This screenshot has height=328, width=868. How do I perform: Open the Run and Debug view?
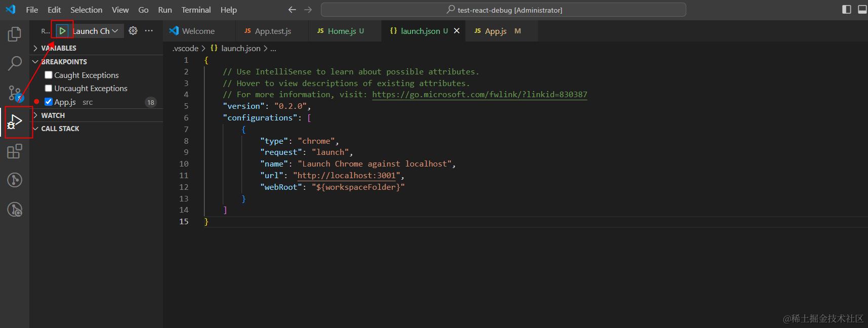coord(15,122)
